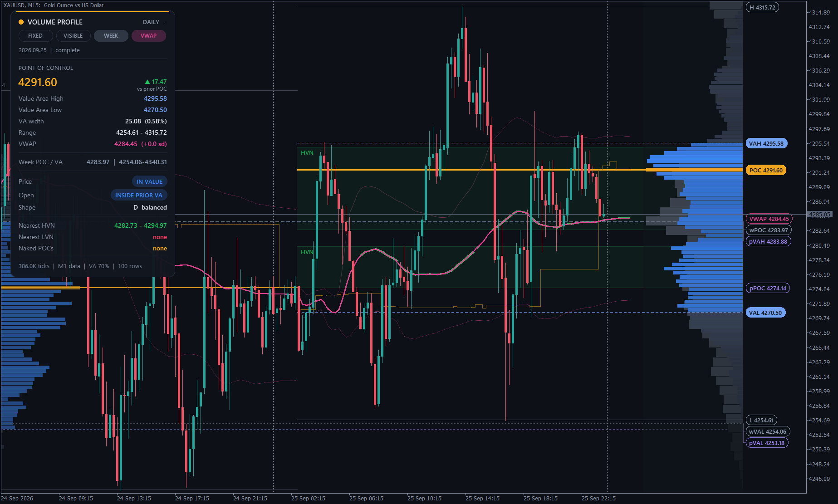The width and height of the screenshot is (838, 504).
Task: Click the pink VWAP 4284.45 (+0.0 sd) value
Action: 140,144
